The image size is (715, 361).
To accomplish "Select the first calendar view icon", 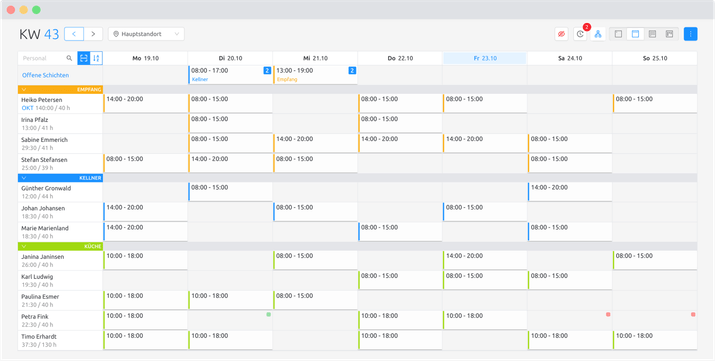I will (618, 34).
